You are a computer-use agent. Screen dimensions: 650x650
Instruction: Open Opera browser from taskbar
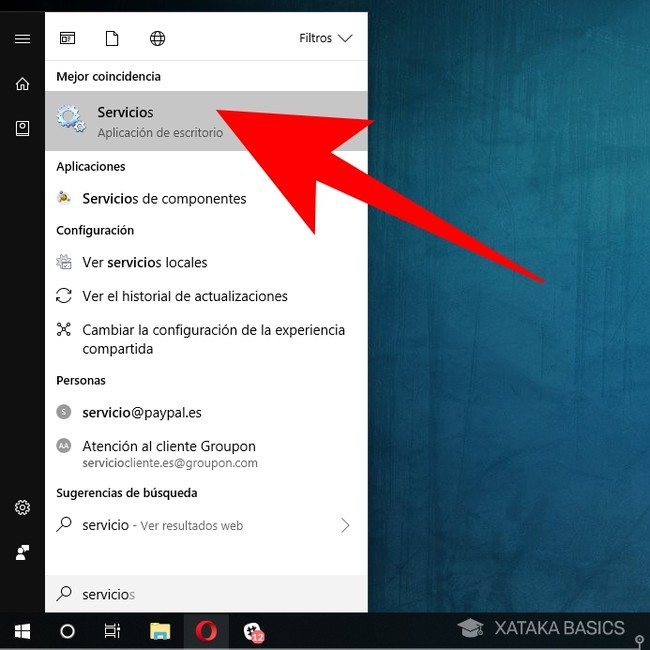[x=206, y=631]
